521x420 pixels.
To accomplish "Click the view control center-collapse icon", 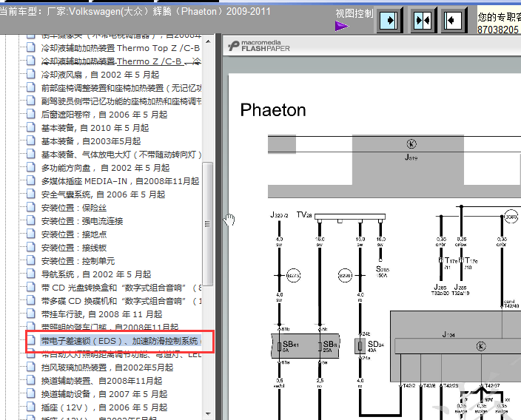I will (x=423, y=20).
